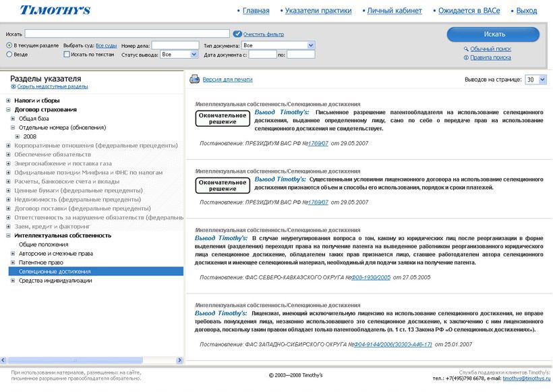Select 'Авторские и смежные права' tree item
Image resolution: width=553 pixels, height=392 pixels.
(x=56, y=253)
